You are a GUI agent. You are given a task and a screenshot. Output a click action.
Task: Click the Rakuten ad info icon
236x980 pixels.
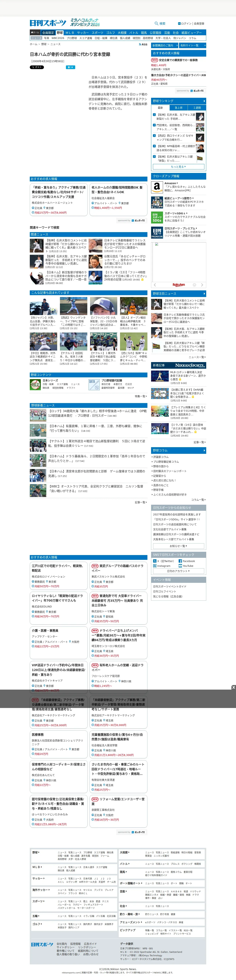194,285
